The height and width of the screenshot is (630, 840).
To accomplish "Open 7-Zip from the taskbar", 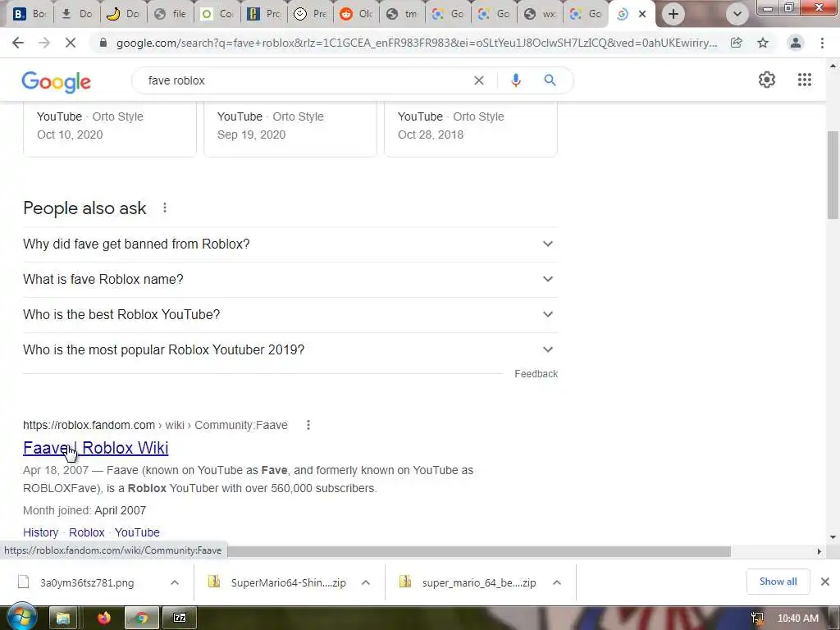I will (180, 619).
